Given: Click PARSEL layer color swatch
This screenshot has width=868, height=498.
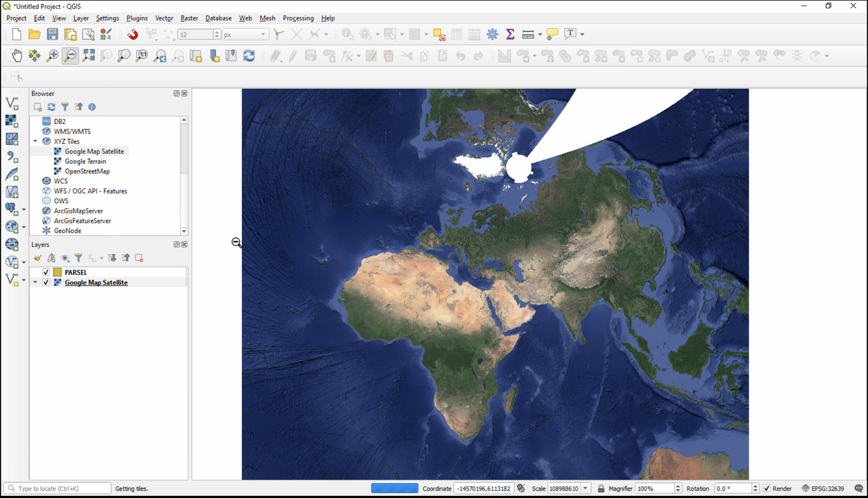Looking at the screenshot, I should (x=58, y=272).
